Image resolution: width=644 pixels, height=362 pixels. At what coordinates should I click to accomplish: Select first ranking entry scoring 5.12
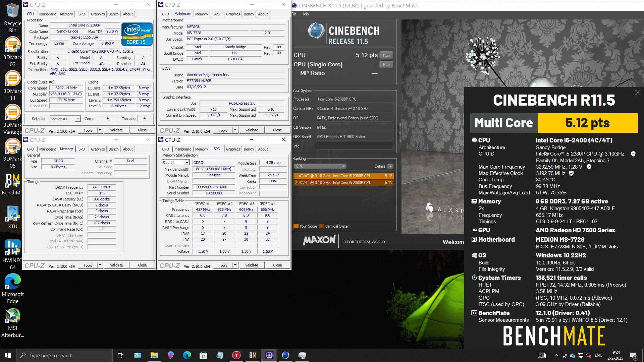point(343,176)
